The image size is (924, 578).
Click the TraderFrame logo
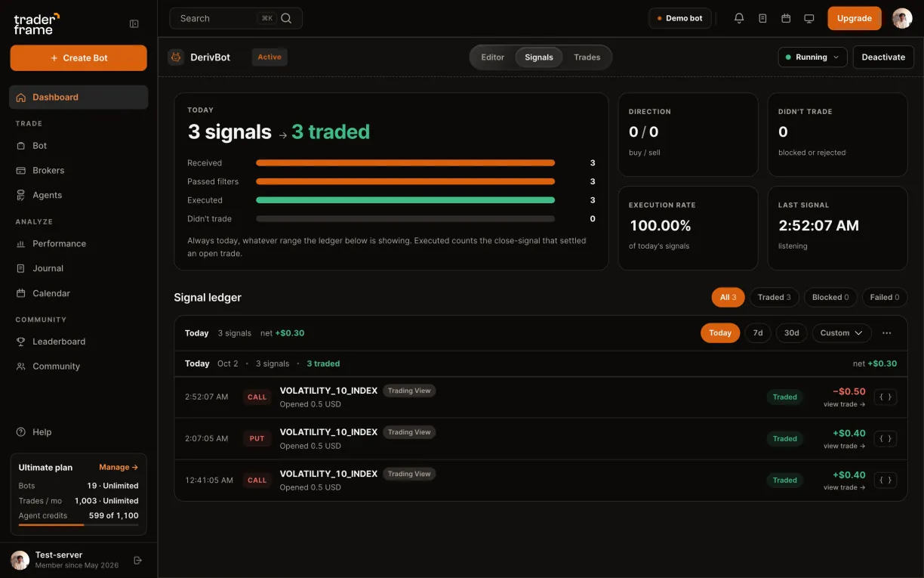(37, 23)
